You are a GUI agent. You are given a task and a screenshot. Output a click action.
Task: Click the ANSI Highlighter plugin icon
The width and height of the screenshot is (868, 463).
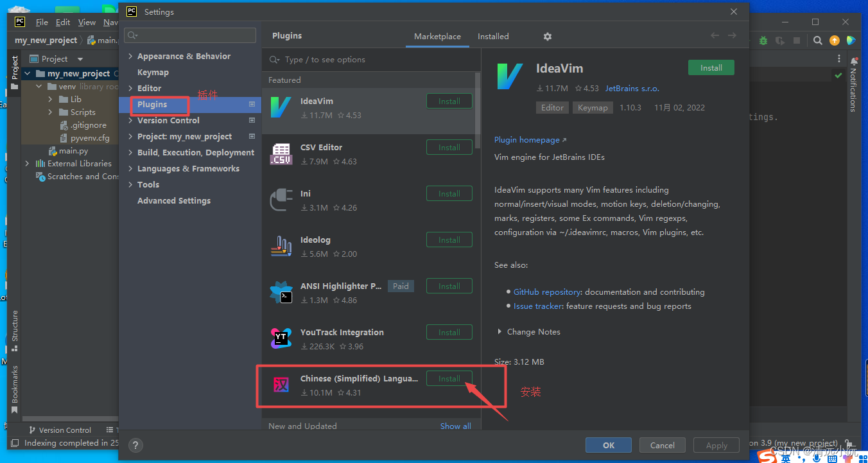click(281, 293)
